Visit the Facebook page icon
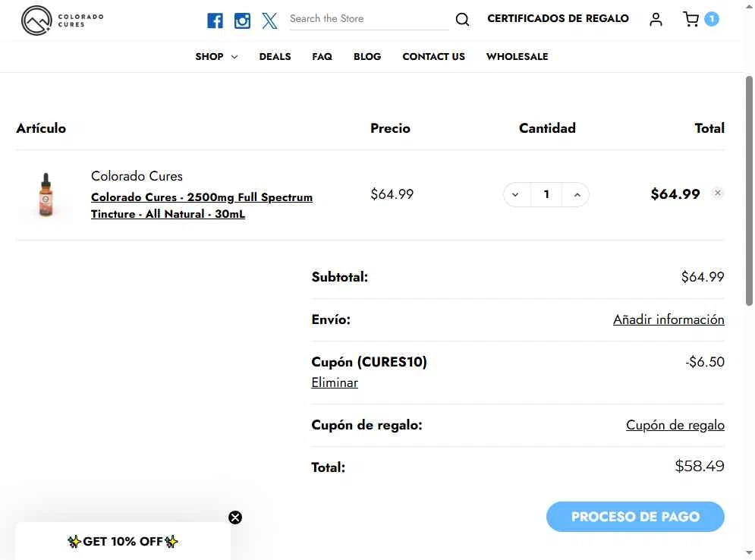The height and width of the screenshot is (560, 755). 215,20
